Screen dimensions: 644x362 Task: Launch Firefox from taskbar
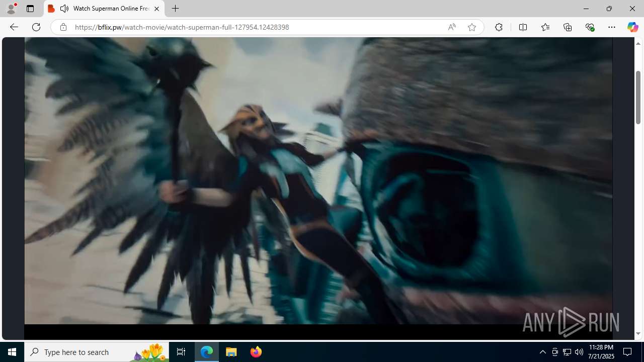point(256,352)
